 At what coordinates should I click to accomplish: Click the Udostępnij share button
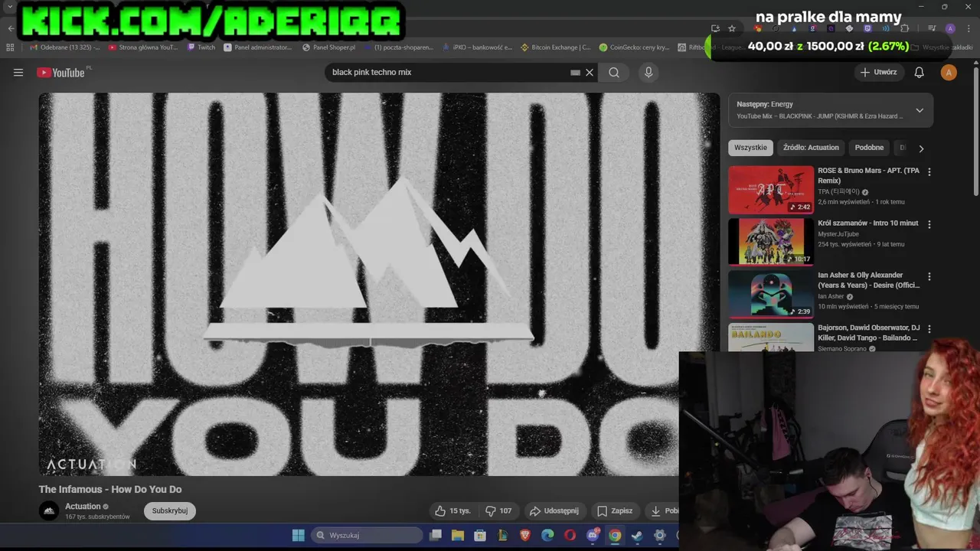554,510
